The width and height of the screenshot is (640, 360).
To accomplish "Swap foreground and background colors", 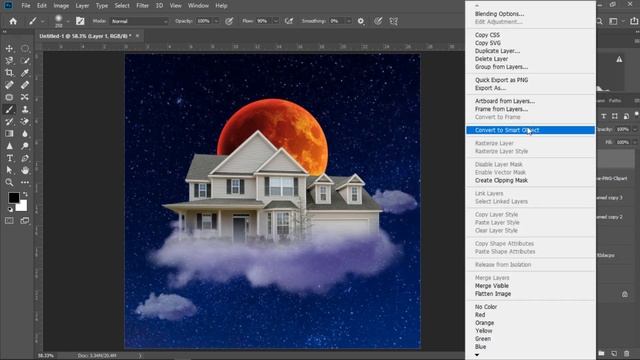I will coord(25,194).
